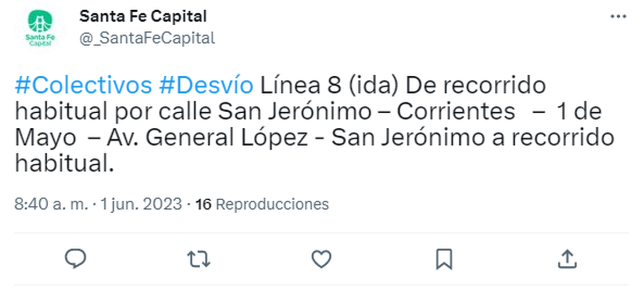The height and width of the screenshot is (291, 644).
Task: Click the final word "habitual." in the tweet
Action: (x=65, y=164)
